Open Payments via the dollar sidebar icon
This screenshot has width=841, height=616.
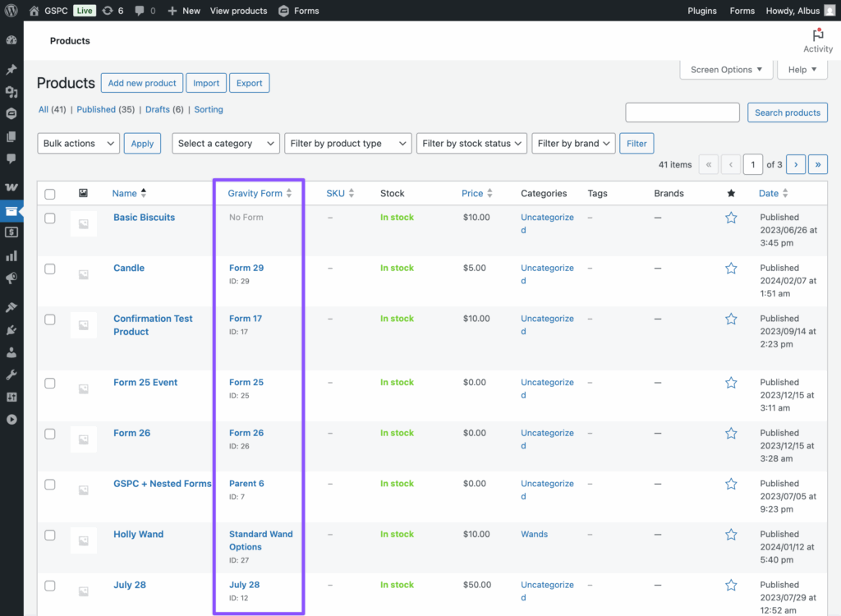pos(11,232)
